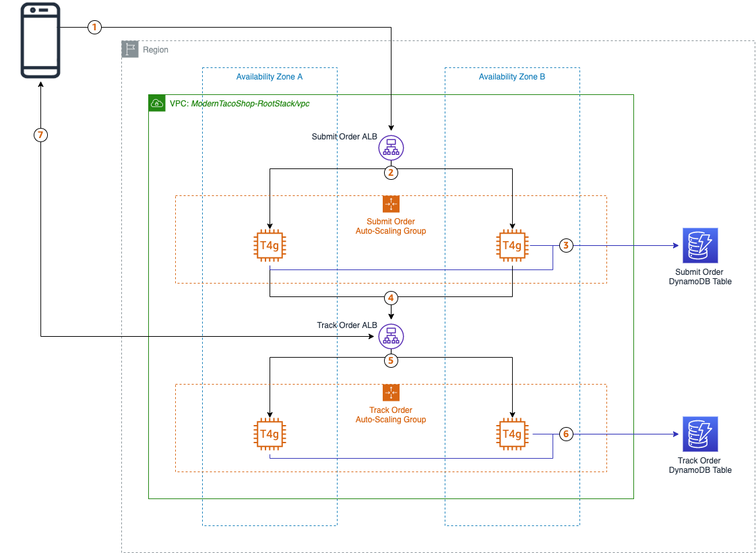Screen dimensions: 756x553
Task: Click step 7 marker beside the phone
Action: pyautogui.click(x=40, y=135)
